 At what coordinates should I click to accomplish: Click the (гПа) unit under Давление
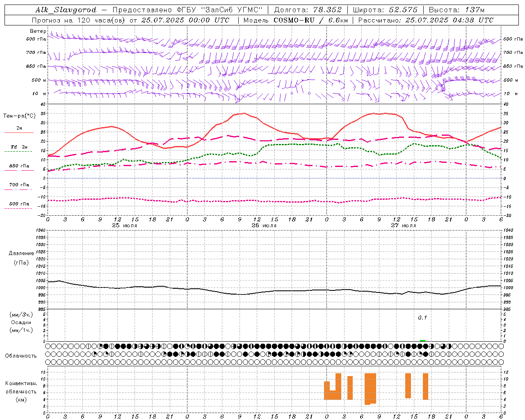tap(21, 262)
